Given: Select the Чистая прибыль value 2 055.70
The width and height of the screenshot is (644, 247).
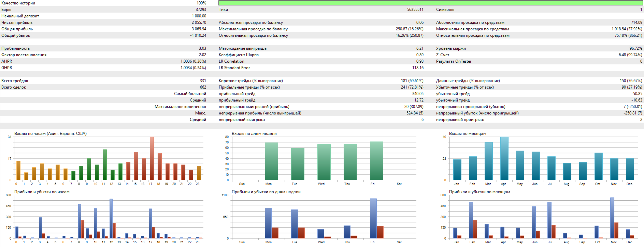Looking at the screenshot, I should pos(199,22).
